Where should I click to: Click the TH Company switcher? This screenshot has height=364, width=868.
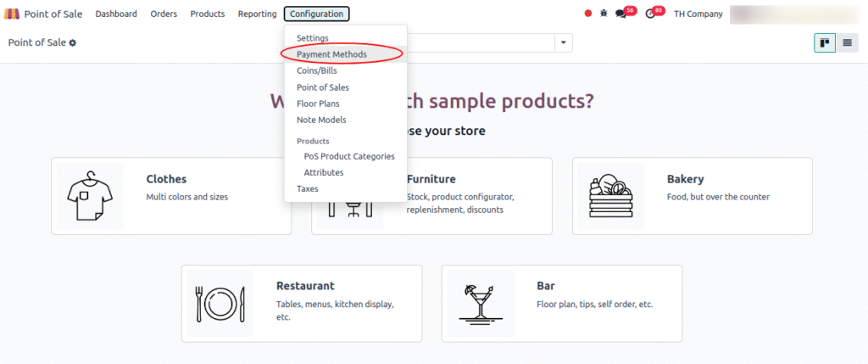[x=698, y=14]
